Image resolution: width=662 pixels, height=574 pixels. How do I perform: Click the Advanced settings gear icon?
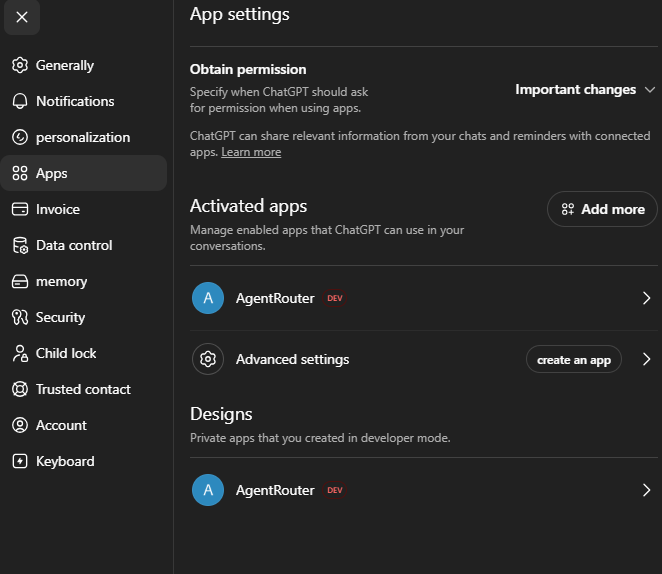click(x=208, y=359)
